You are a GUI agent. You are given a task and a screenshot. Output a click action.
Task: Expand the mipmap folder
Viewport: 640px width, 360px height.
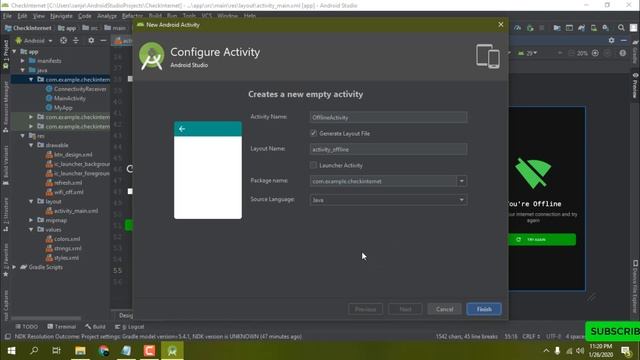(x=31, y=220)
